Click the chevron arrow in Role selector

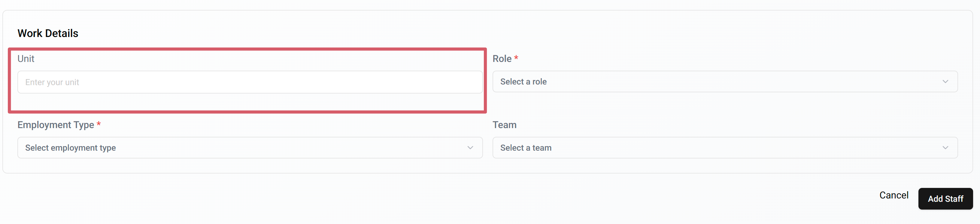(x=945, y=81)
